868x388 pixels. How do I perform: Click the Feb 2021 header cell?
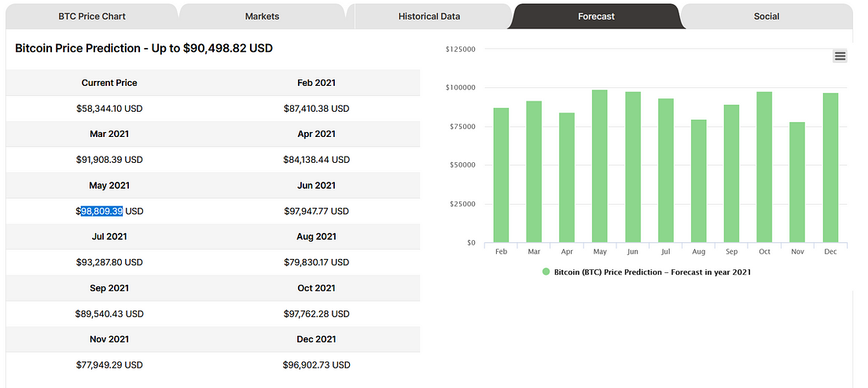pyautogui.click(x=316, y=83)
